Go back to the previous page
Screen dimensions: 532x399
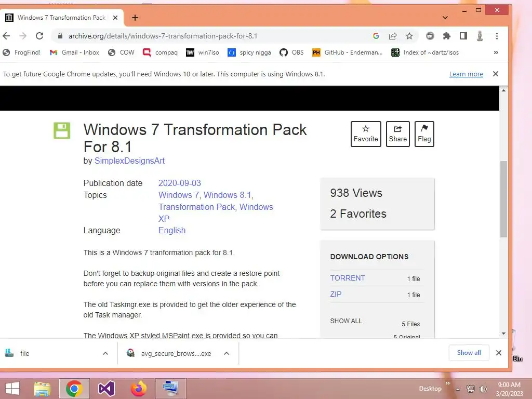(x=6, y=36)
